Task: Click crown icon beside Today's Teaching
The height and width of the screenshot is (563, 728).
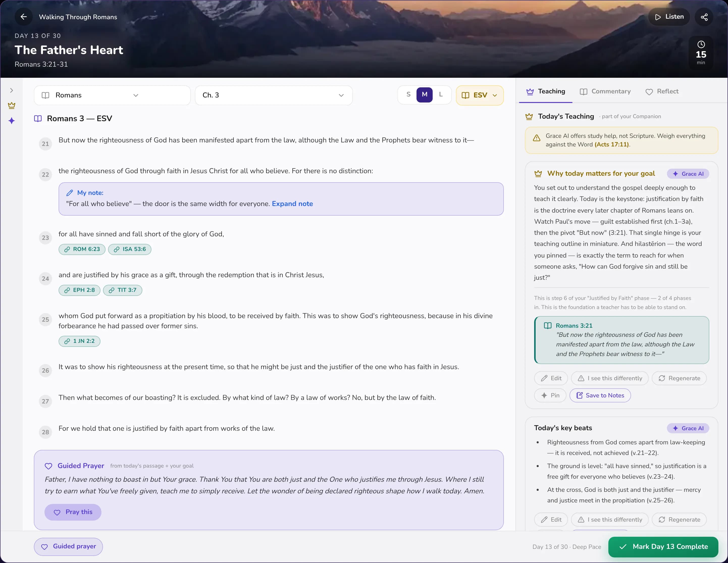Action: (529, 117)
